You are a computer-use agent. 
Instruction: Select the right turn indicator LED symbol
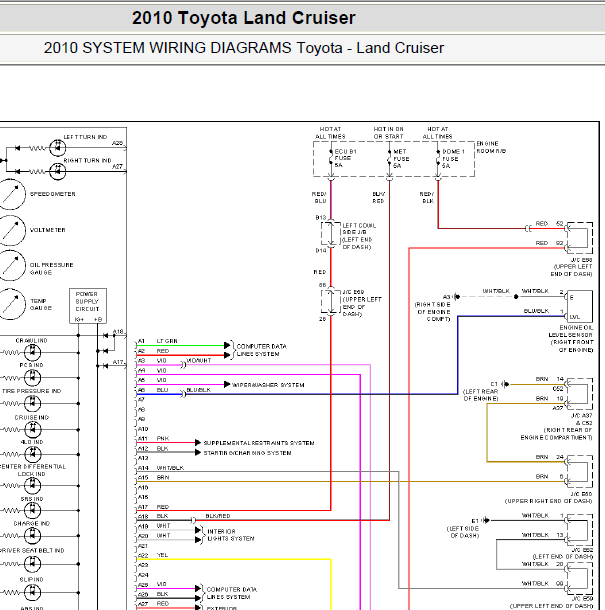tap(58, 171)
